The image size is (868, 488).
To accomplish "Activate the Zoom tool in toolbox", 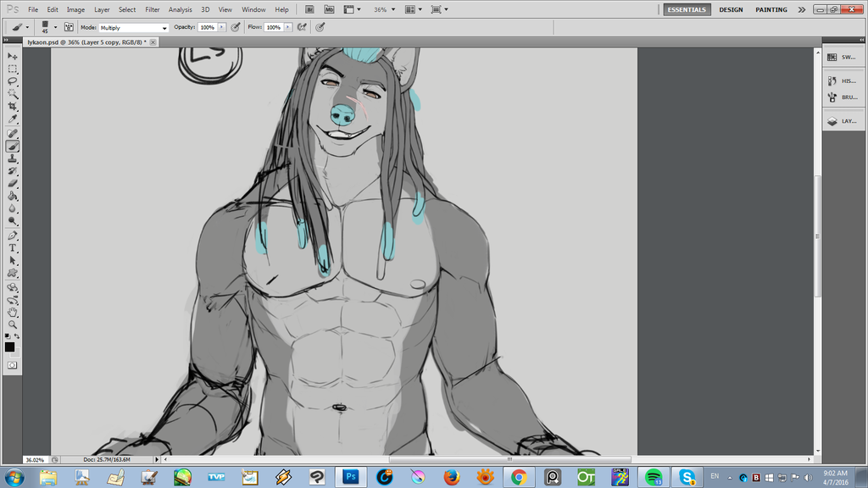I will tap(13, 324).
